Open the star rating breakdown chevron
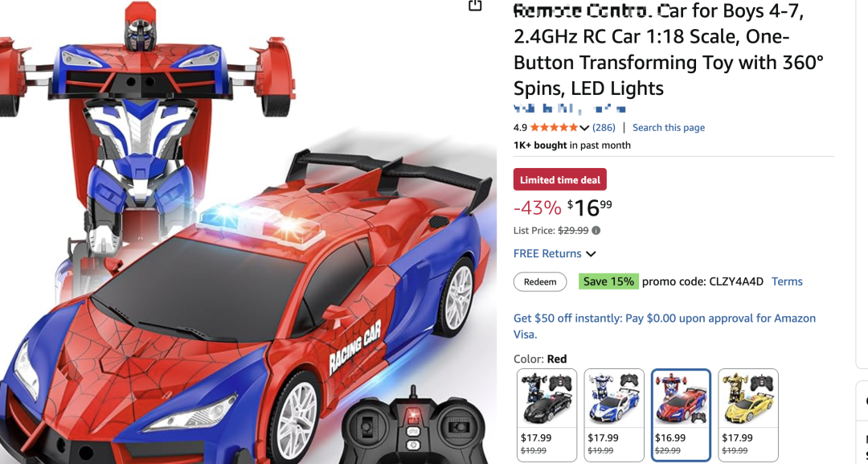 (584, 128)
